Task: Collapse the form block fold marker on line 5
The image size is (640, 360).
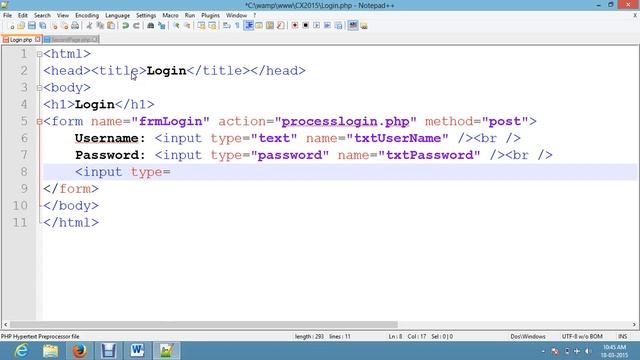Action: click(x=39, y=121)
